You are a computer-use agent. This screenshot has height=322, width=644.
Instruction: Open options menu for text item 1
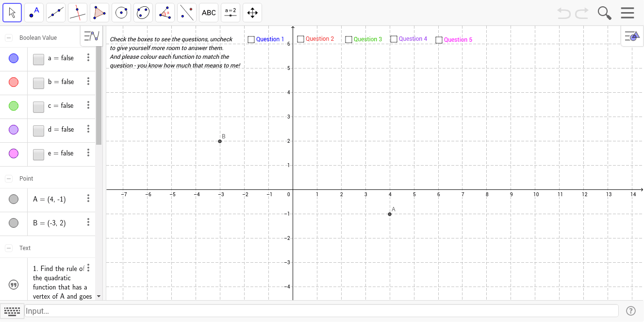click(88, 268)
